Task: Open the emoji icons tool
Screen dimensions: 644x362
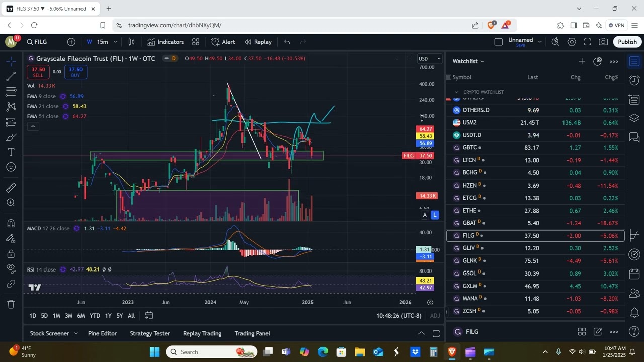Action: (x=11, y=167)
